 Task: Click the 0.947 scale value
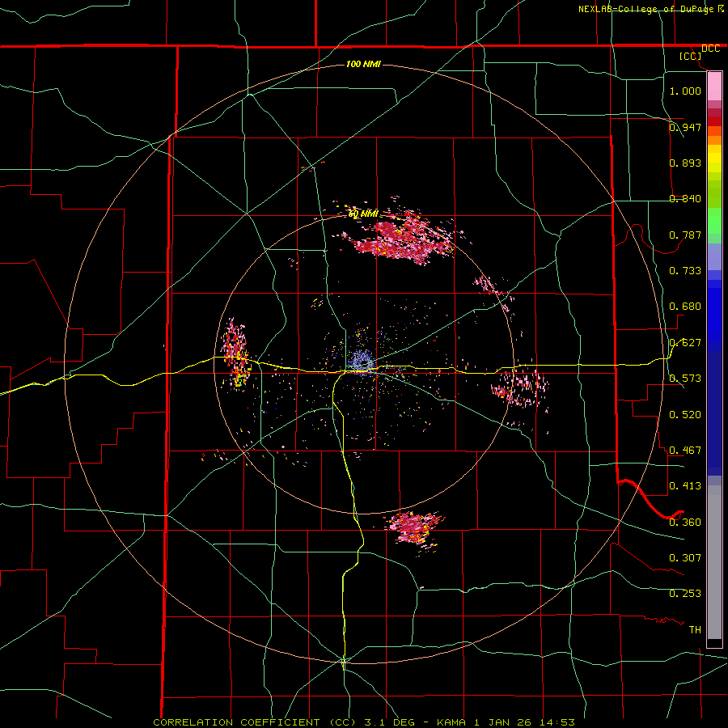click(x=685, y=127)
